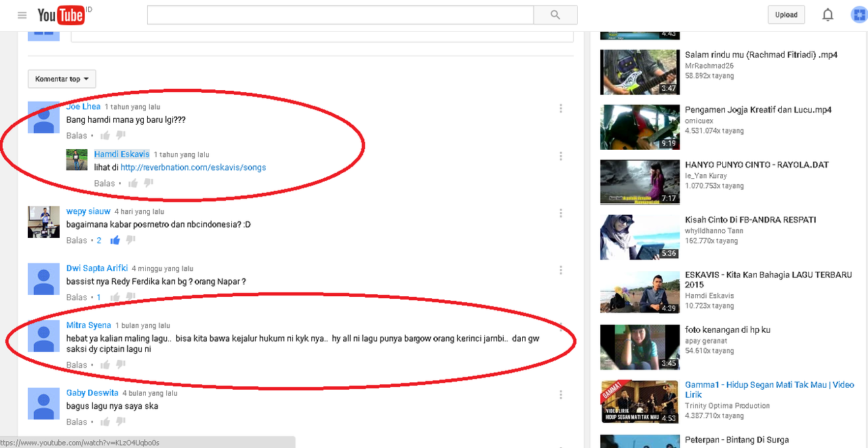Like Dwi Sapta Arifki's comment
Image resolution: width=868 pixels, height=448 pixels.
[x=115, y=297]
